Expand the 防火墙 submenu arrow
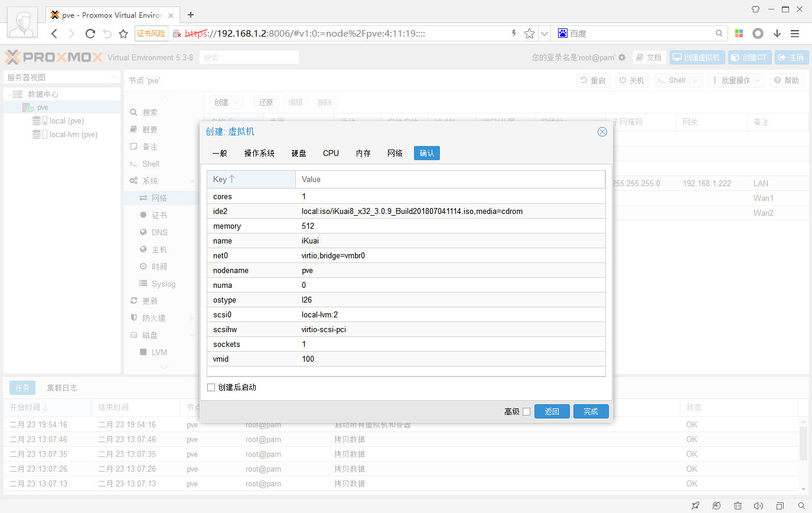Screen dimensions: 812x513 click(x=192, y=318)
